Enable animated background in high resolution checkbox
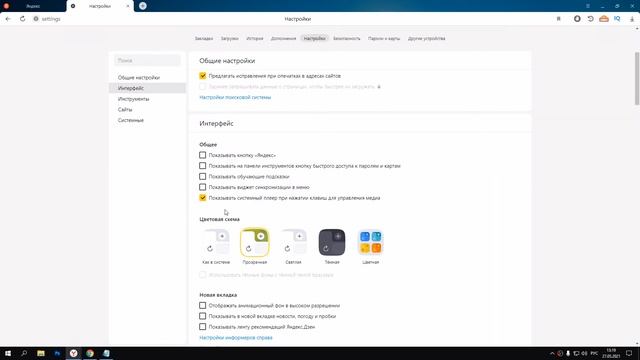This screenshot has width=640, height=360. pyautogui.click(x=202, y=305)
